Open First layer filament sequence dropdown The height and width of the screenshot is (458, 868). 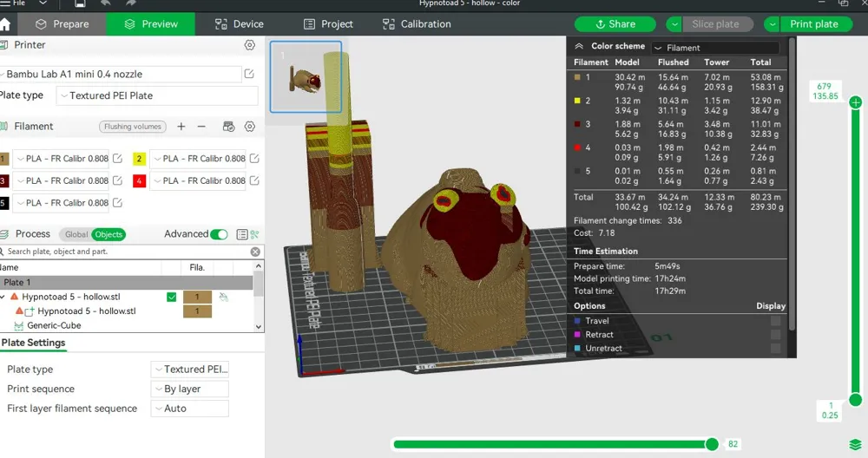pyautogui.click(x=190, y=409)
